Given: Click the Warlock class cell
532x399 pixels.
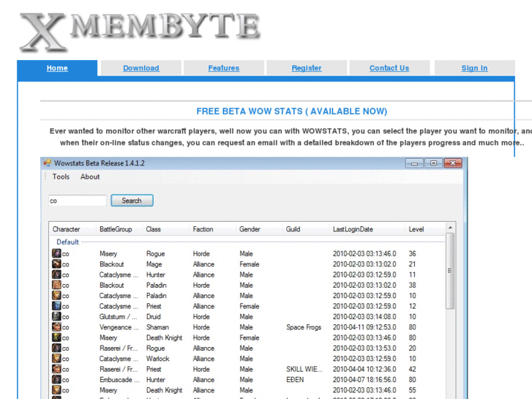Looking at the screenshot, I should coord(158,359).
